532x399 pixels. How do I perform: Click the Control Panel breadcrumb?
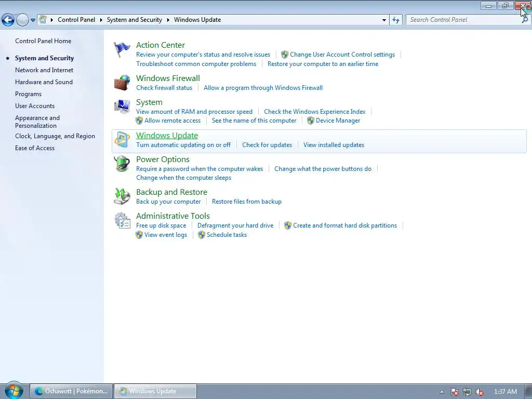point(76,20)
